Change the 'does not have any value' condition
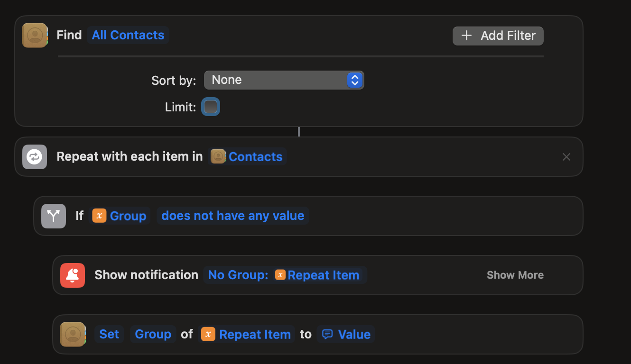The image size is (631, 364). [x=232, y=216]
